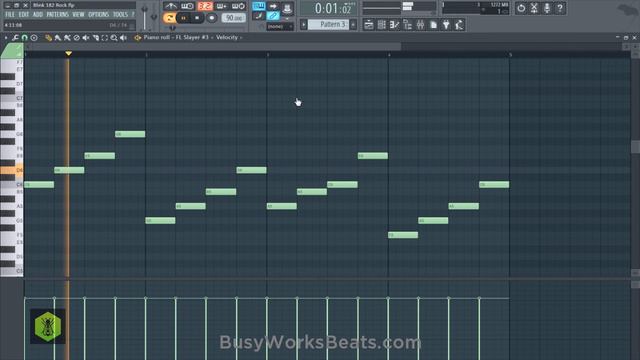Click the undo history circular-arrow icon
This screenshot has width=640, height=360.
521,8
